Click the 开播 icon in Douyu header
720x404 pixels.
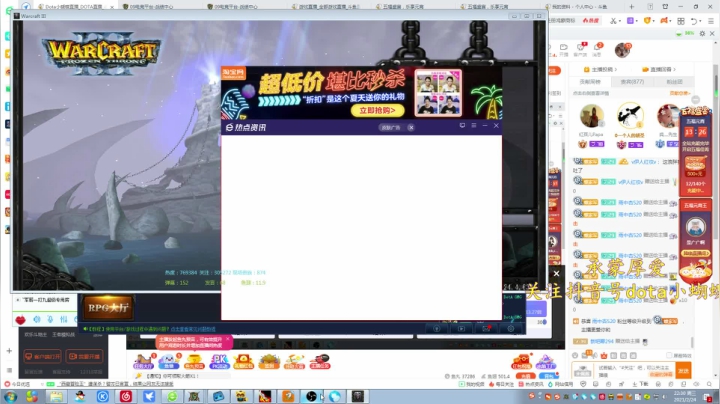pos(564,50)
